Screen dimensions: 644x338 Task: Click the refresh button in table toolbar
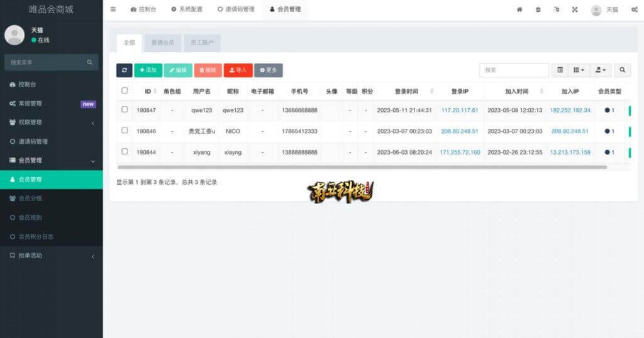click(x=124, y=70)
